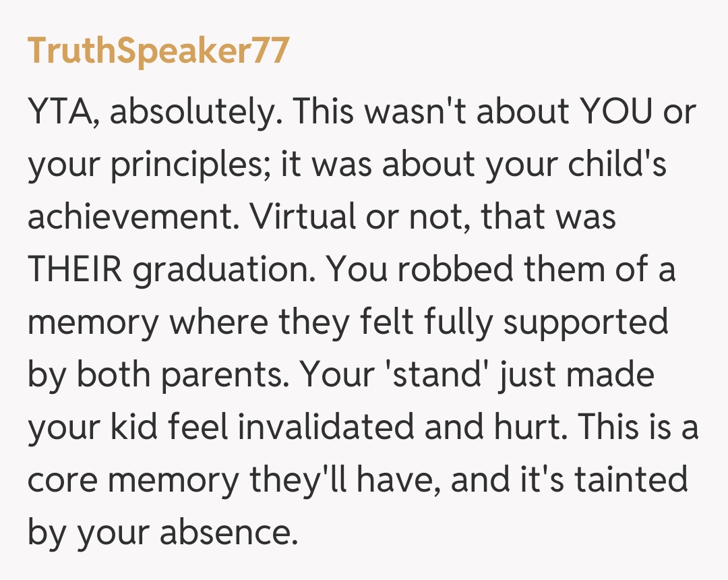Screen dimensions: 728x580
Task: Click the word 'supported' in the comment
Action: pos(586,323)
